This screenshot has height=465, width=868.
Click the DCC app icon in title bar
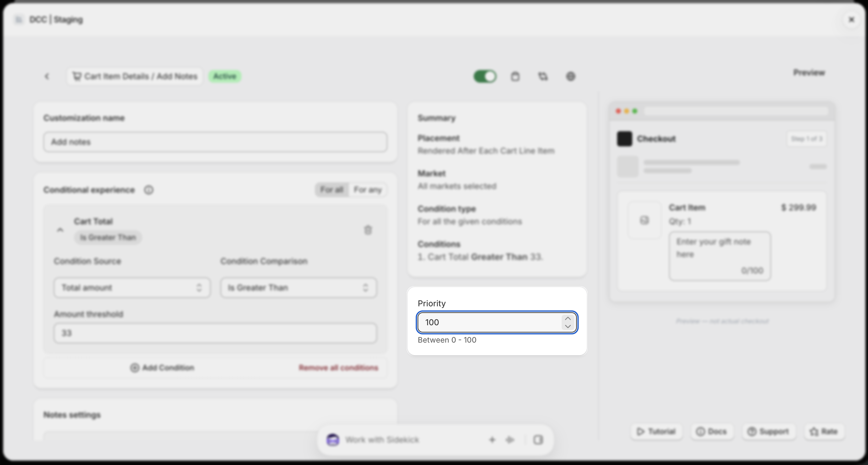[19, 20]
